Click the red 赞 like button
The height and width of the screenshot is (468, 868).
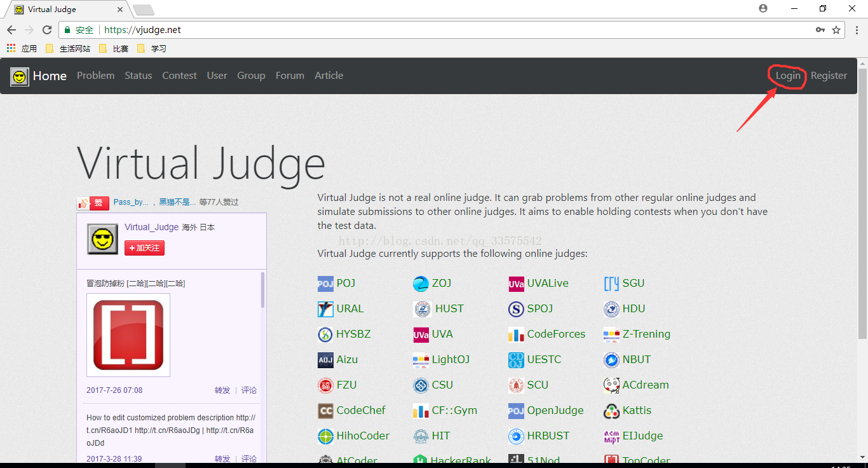click(x=99, y=203)
